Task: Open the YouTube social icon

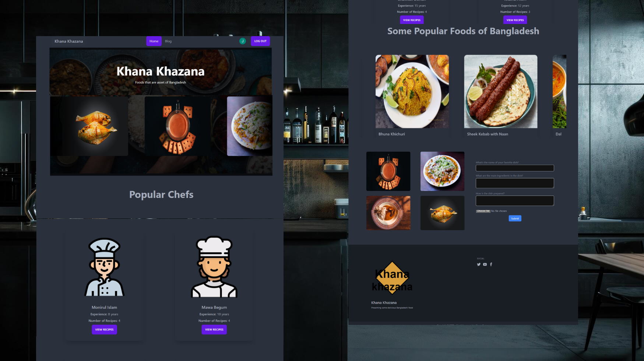Action: (x=485, y=264)
